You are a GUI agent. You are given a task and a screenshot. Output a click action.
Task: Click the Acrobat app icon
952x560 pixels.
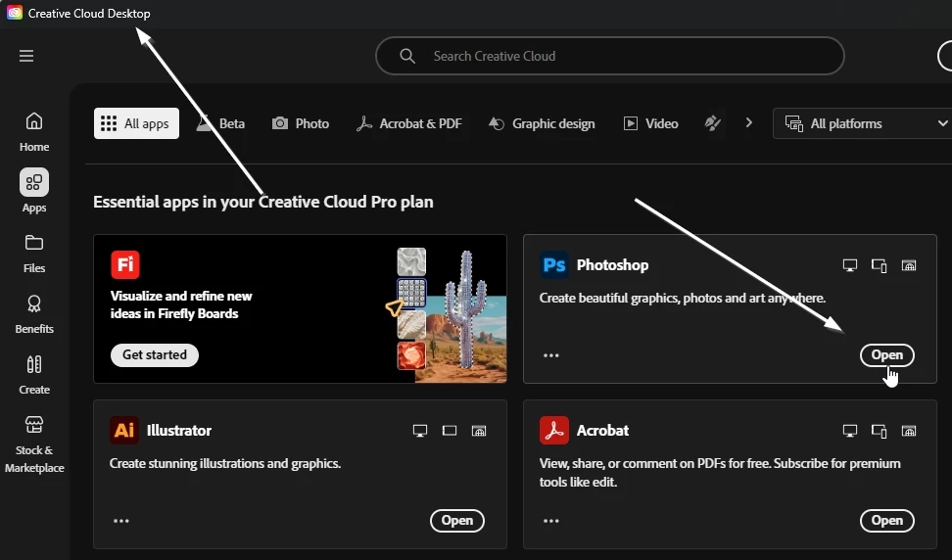click(x=554, y=430)
